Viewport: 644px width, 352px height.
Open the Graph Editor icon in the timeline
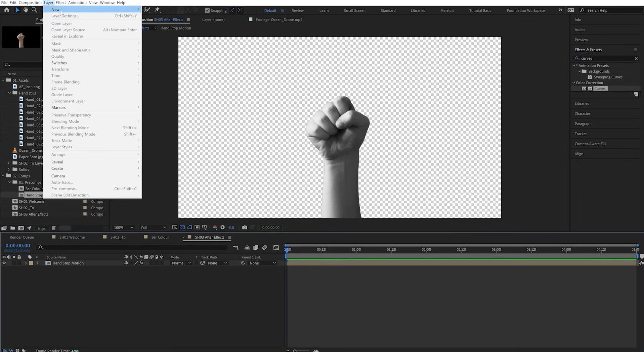pos(276,247)
